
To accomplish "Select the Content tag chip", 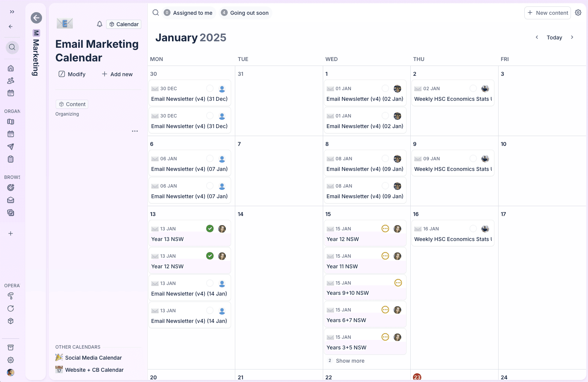I will point(72,104).
